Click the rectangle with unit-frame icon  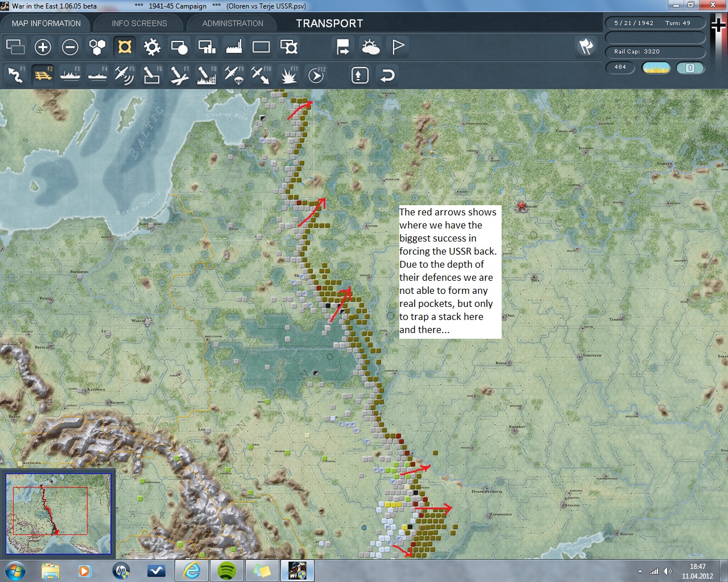point(288,47)
